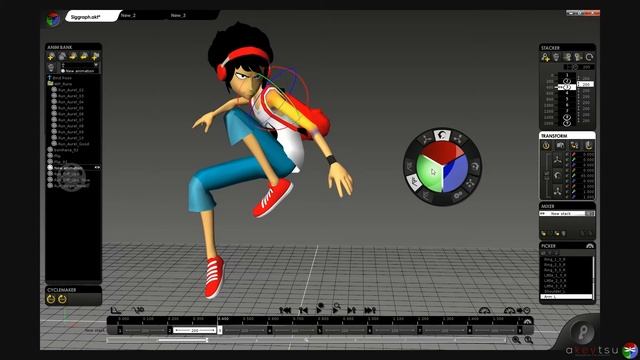
Task: Click the speedometer-to-clock icon above timeline
Action: [517, 311]
